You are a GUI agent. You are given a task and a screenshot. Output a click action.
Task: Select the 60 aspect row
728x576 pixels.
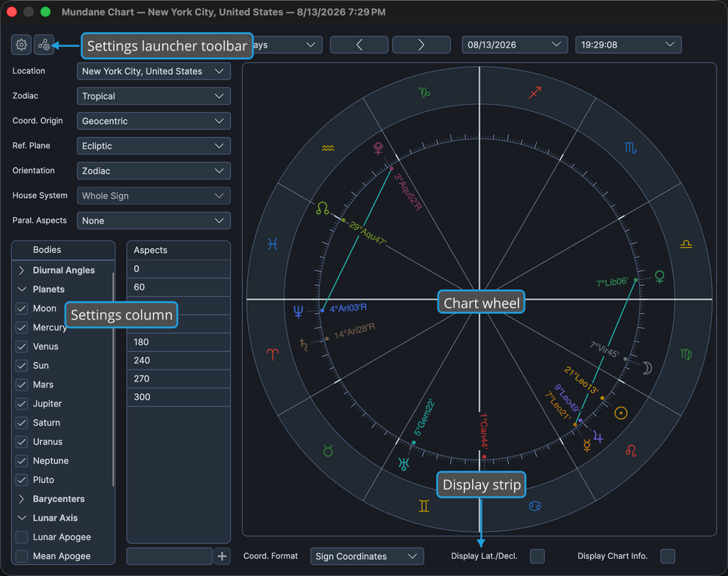pos(179,287)
